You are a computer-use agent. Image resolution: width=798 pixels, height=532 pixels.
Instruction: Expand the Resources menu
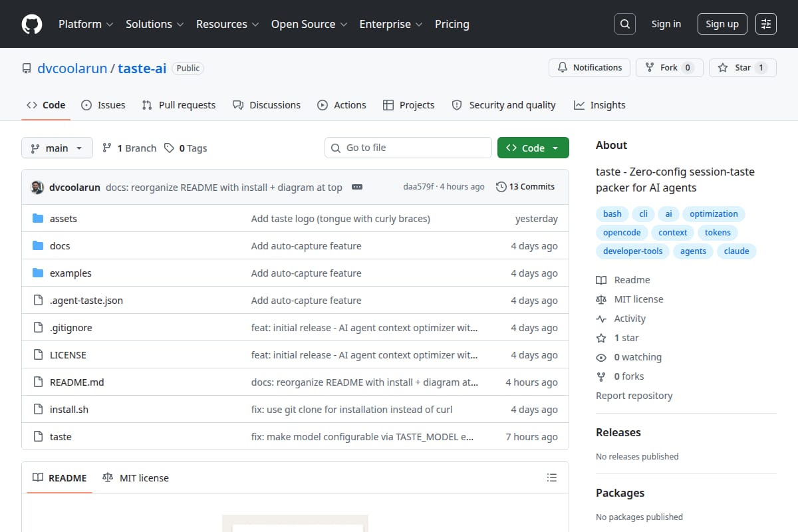pos(227,24)
